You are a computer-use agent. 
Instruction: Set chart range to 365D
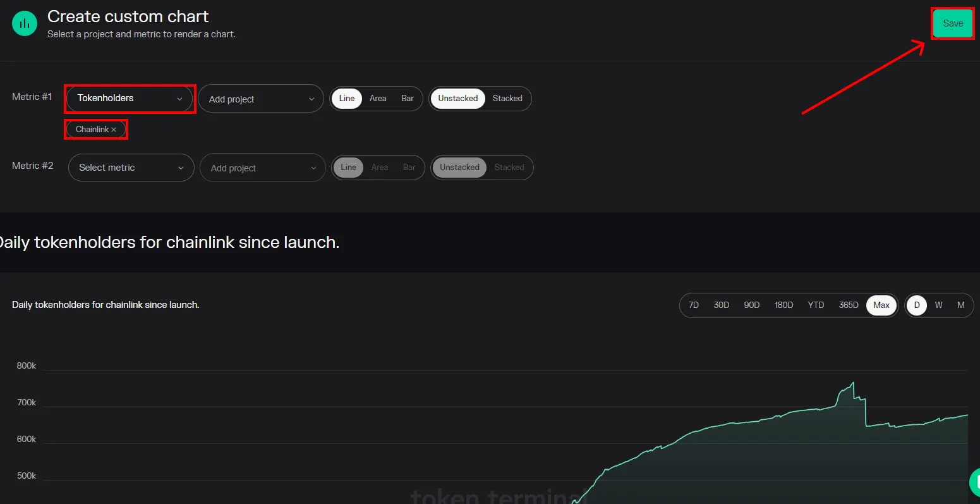pyautogui.click(x=849, y=305)
